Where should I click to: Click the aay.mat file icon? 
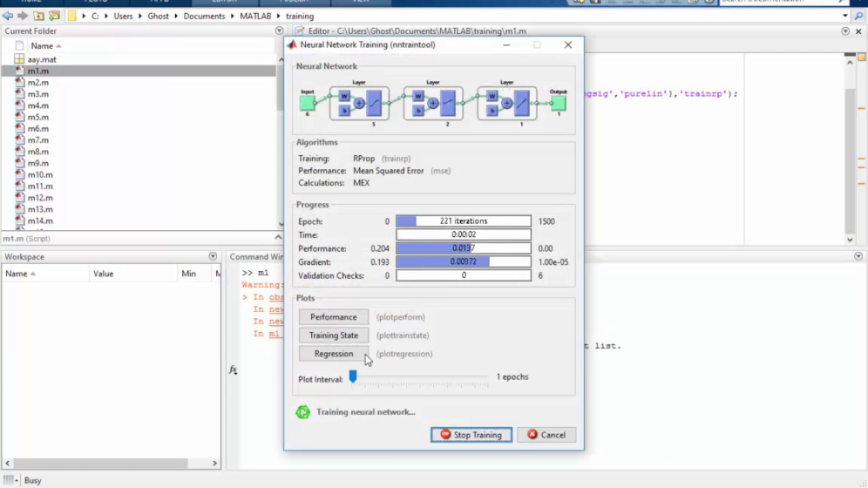click(x=20, y=60)
